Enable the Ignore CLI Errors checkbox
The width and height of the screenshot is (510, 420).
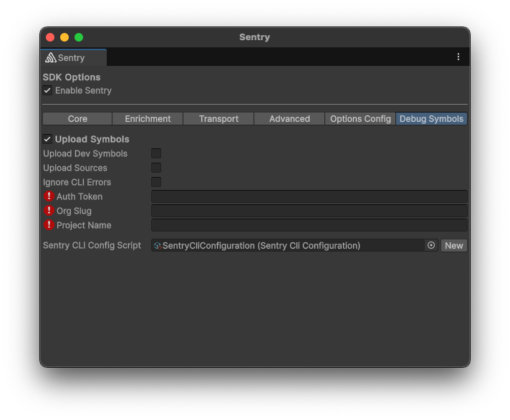(x=156, y=182)
